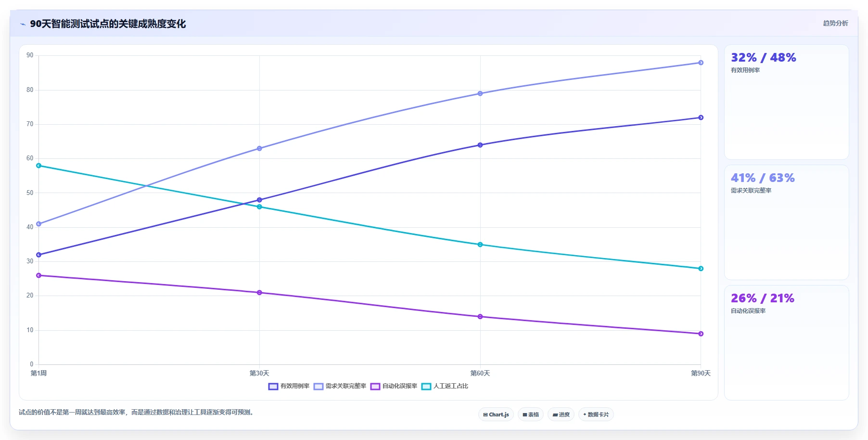This screenshot has height=440, width=868.
Task: Click the 自动化误报率 card label
Action: (x=748, y=311)
